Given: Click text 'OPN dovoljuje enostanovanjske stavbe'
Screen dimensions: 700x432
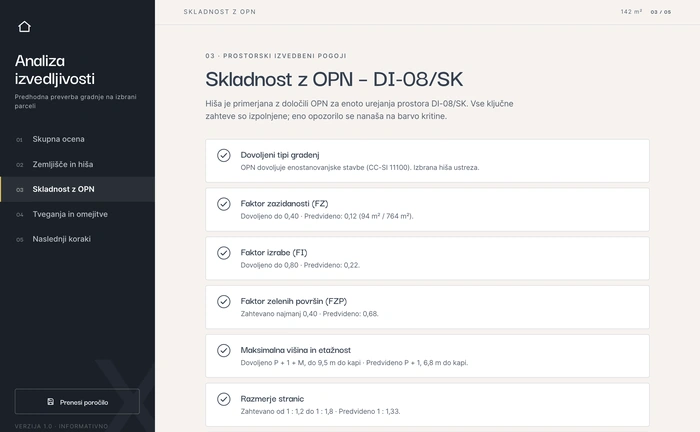Looking at the screenshot, I should (x=302, y=168).
